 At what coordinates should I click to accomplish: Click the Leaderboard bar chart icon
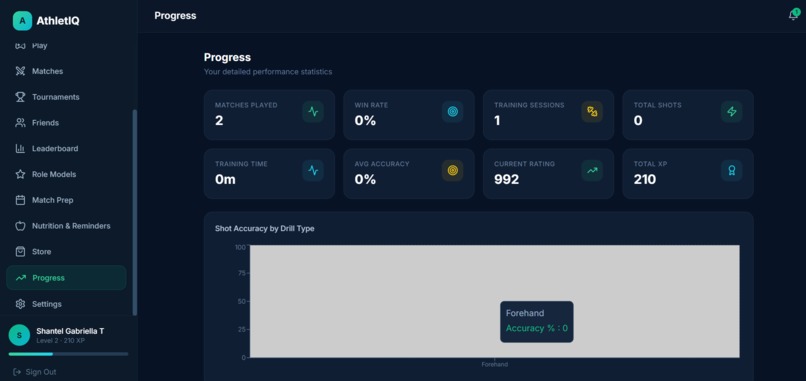tap(20, 148)
